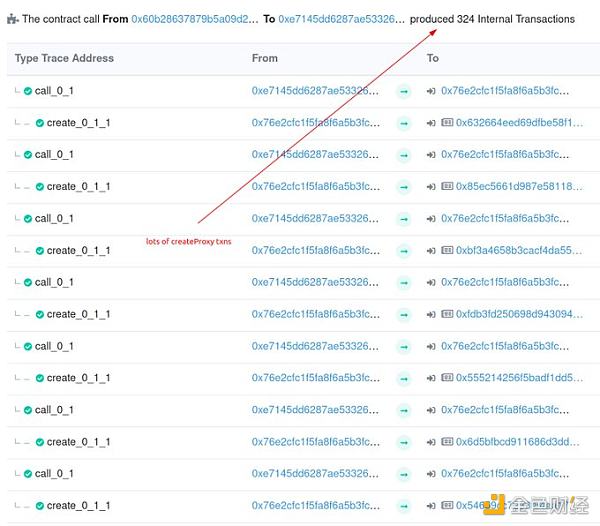This screenshot has height=526, width=600.
Task: Open To address 0xfdb3fd250698d943094
Action: tap(519, 314)
